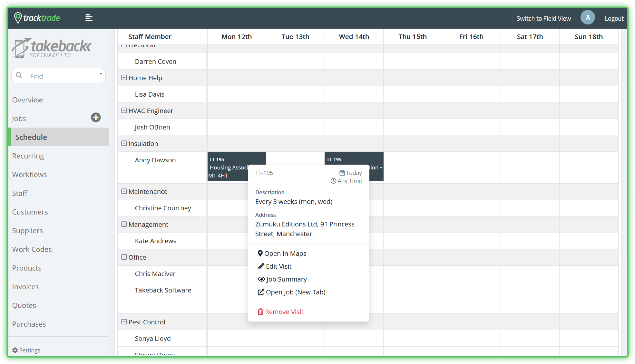Collapse the Home Help group

(124, 78)
